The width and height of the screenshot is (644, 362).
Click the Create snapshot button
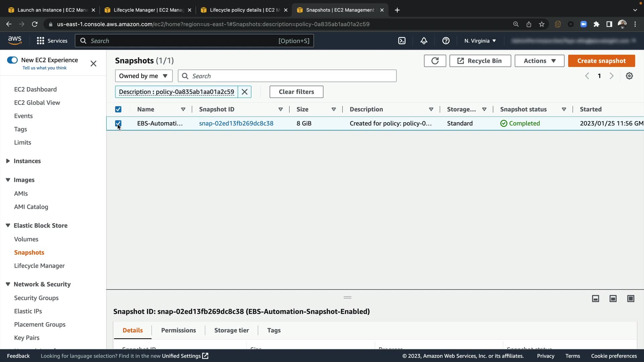(601, 61)
